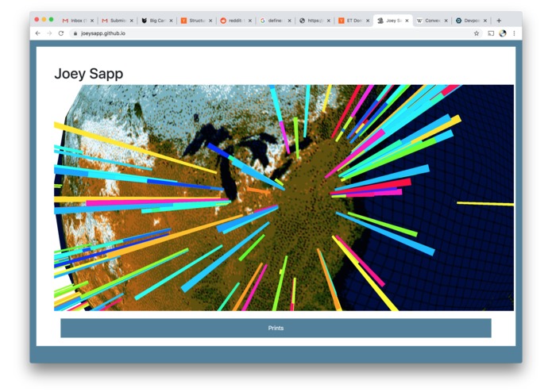Screen dimensions: 552x392
Task: Bookmark this page with the star icon
Action: click(477, 33)
